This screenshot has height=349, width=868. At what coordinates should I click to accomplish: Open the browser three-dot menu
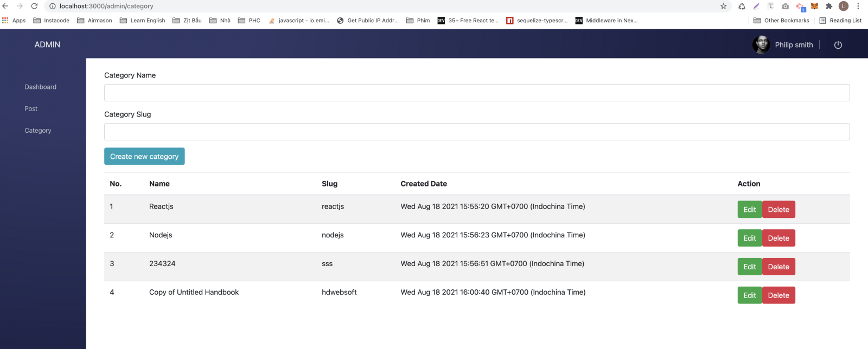pyautogui.click(x=858, y=6)
